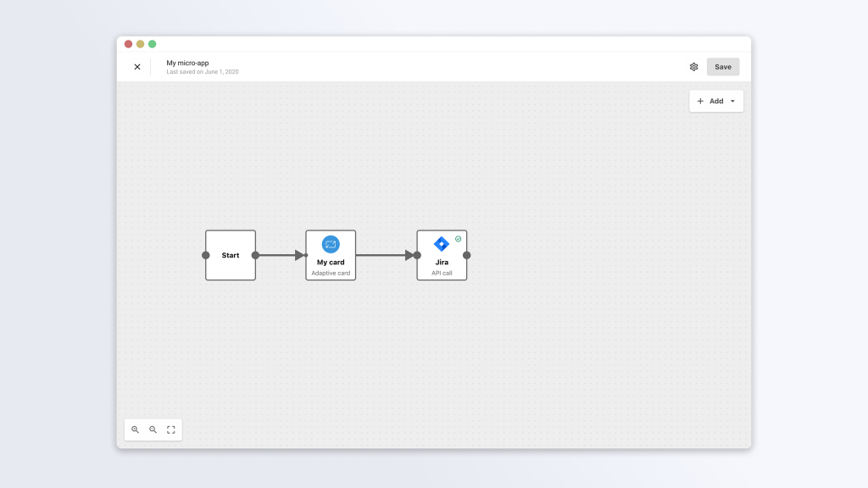The height and width of the screenshot is (488, 868).
Task: Select the Start node
Action: pyautogui.click(x=231, y=255)
